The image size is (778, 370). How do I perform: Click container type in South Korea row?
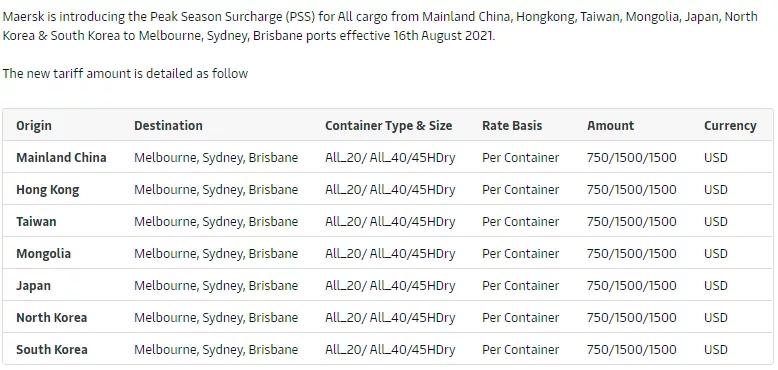390,350
